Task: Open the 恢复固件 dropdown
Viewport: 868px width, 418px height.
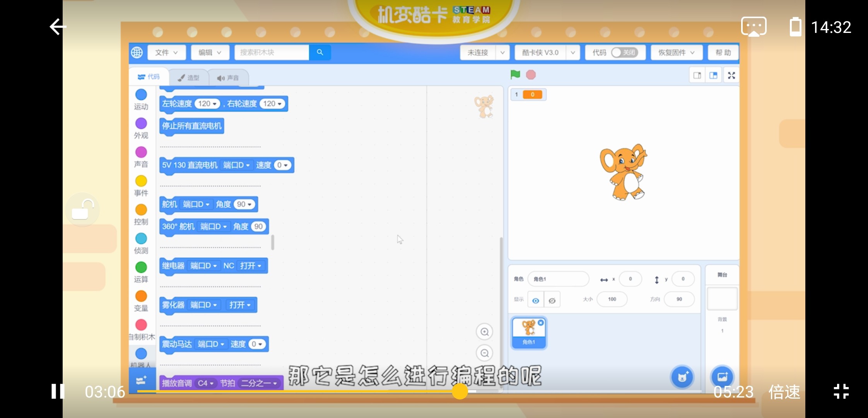Action: click(676, 52)
